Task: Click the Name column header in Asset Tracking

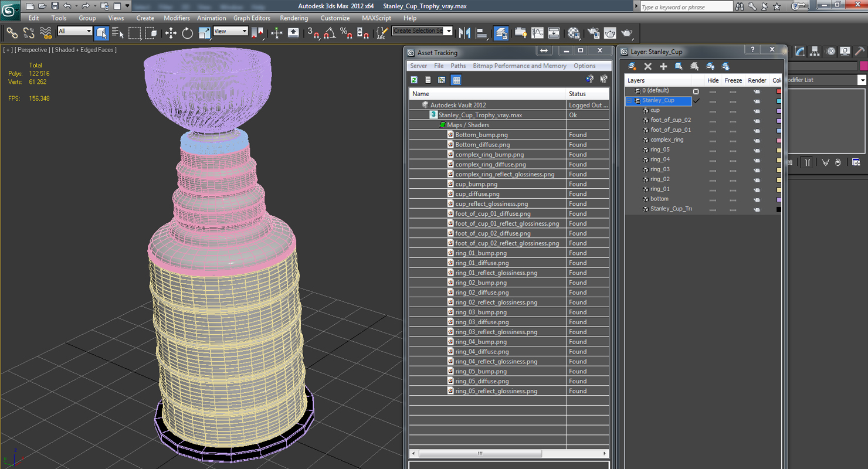Action: pyautogui.click(x=487, y=94)
